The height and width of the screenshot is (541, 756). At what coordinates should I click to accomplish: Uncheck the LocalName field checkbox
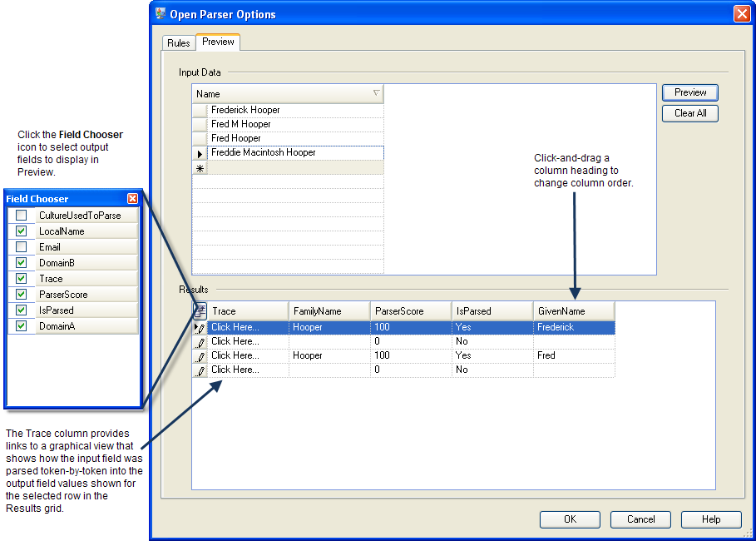coord(22,231)
